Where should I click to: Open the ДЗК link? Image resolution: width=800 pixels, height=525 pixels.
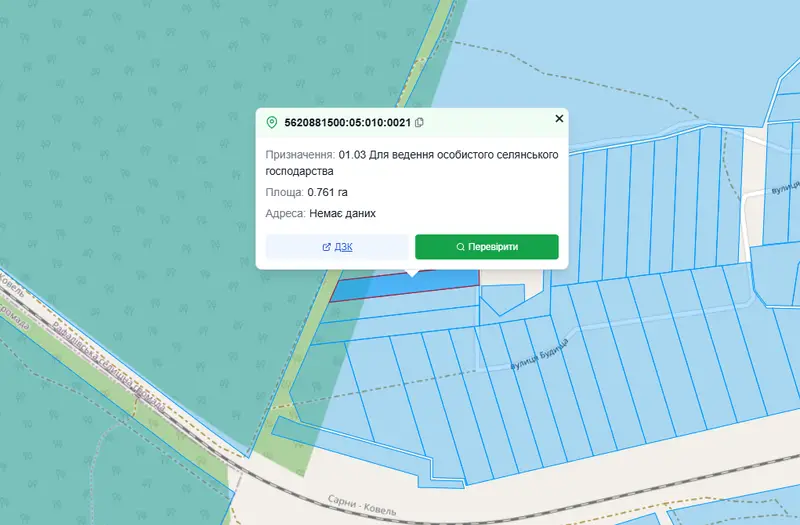[x=337, y=247]
